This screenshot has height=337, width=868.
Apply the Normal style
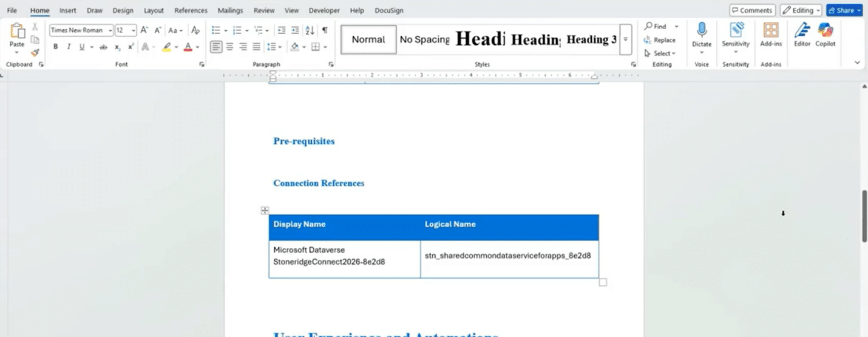point(368,39)
